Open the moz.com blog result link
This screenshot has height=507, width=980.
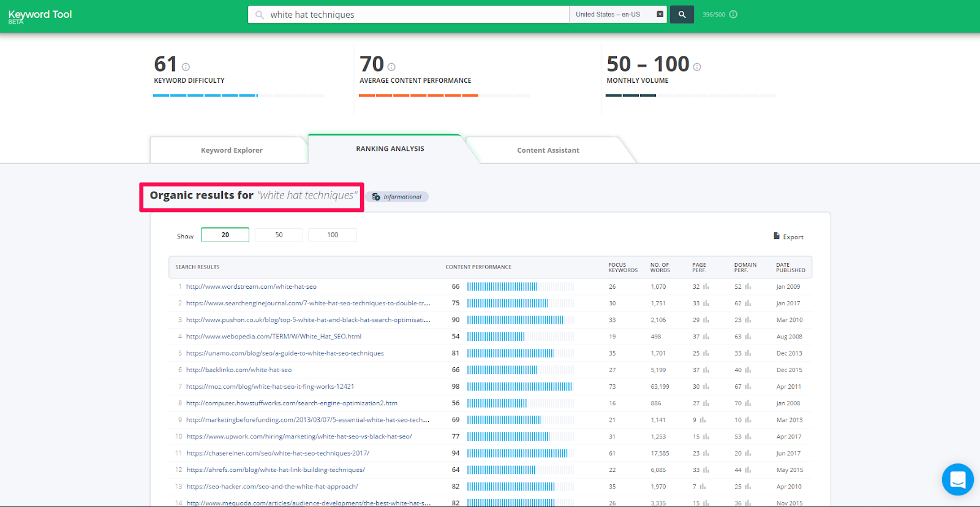click(270, 386)
